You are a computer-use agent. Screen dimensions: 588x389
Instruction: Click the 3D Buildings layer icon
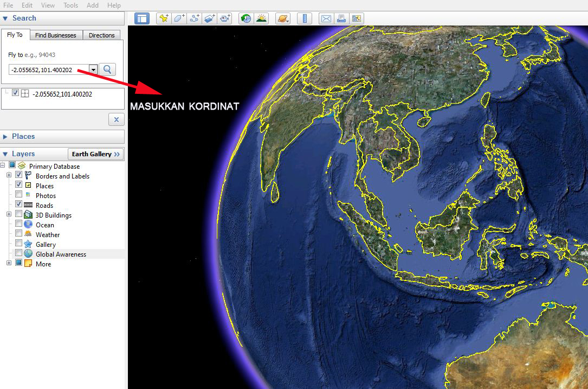click(x=28, y=215)
